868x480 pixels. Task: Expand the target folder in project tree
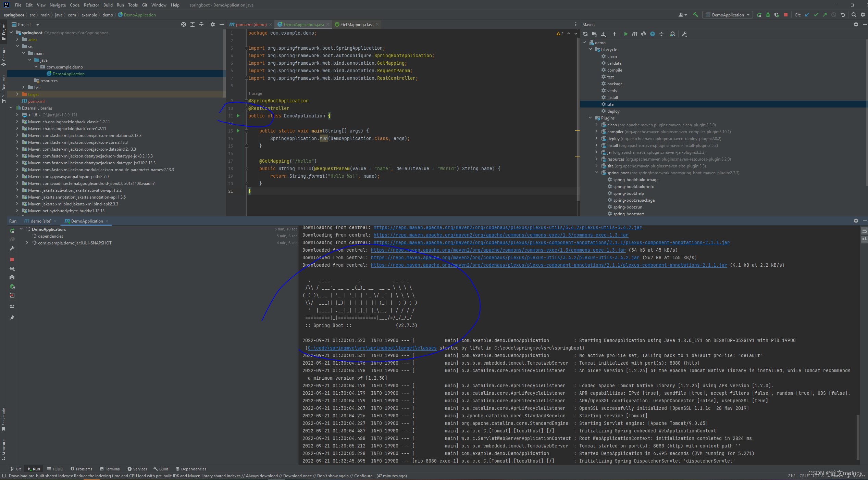[x=17, y=94]
